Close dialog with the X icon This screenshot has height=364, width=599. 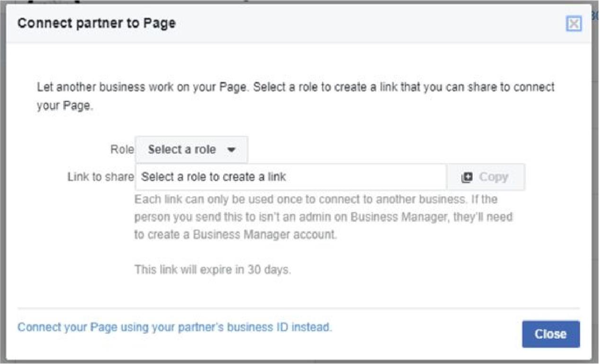574,24
